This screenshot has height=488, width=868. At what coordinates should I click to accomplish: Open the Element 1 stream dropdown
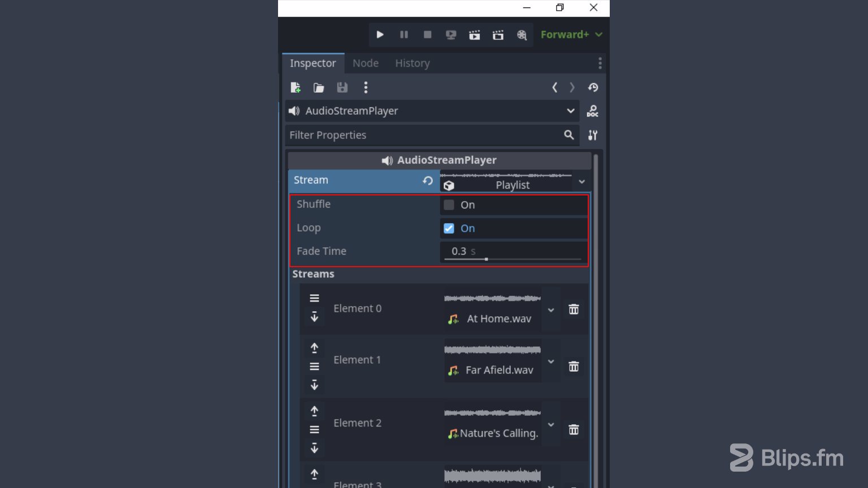click(551, 361)
